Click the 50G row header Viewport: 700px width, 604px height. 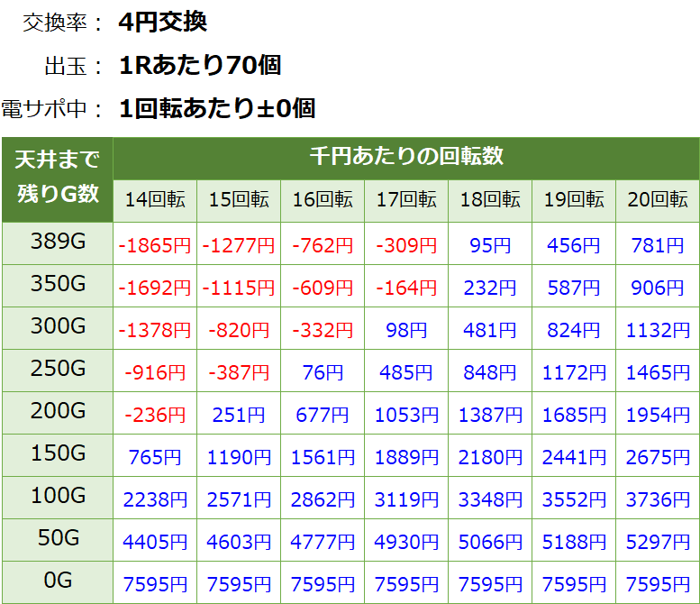pyautogui.click(x=58, y=540)
